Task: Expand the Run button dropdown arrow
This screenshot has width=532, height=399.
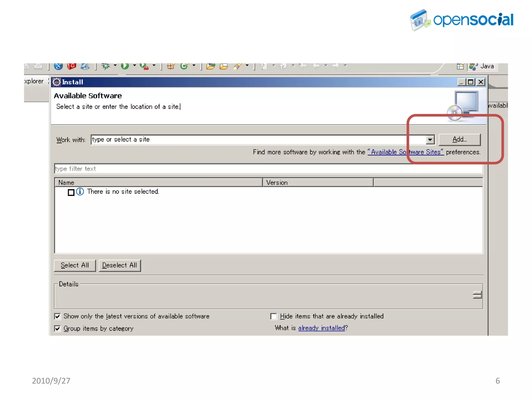Action: 135,65
